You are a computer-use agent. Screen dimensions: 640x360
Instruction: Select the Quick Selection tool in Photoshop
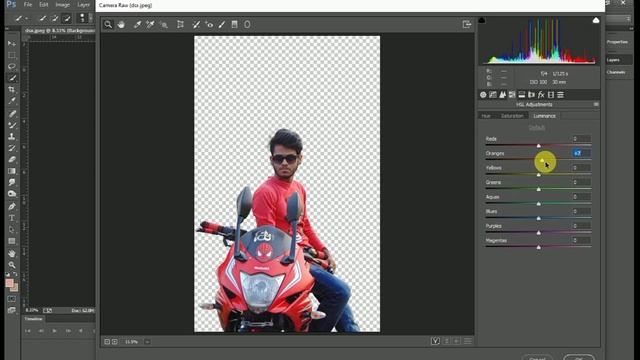click(12, 78)
